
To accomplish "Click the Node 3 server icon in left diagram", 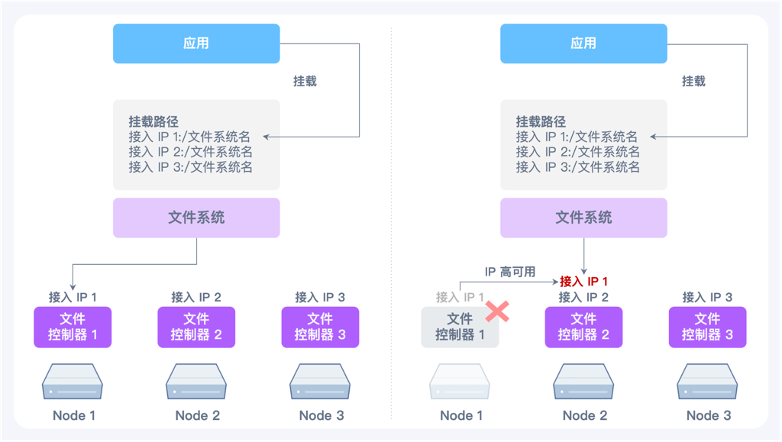I will coord(320,382).
